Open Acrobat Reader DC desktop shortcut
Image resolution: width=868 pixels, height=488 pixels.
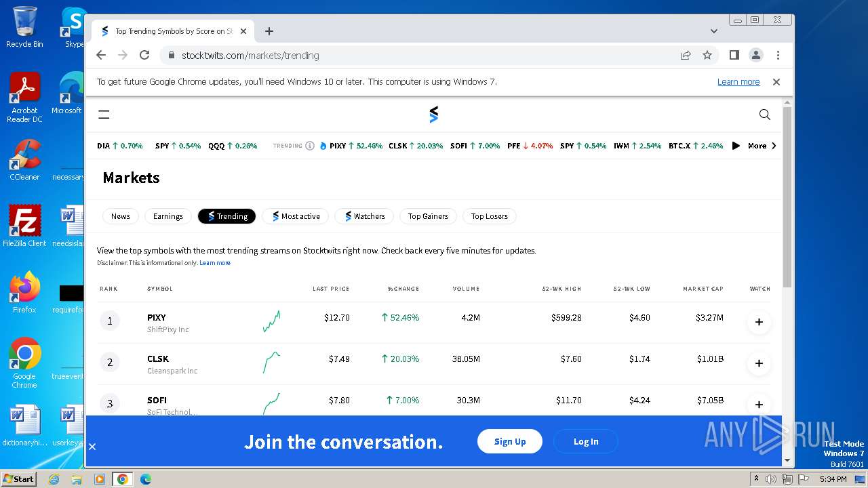(24, 98)
